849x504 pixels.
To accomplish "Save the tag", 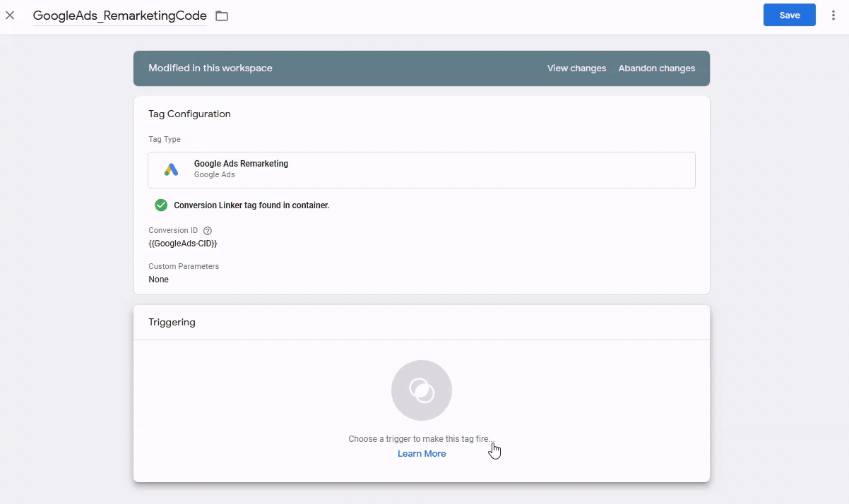I will 789,15.
